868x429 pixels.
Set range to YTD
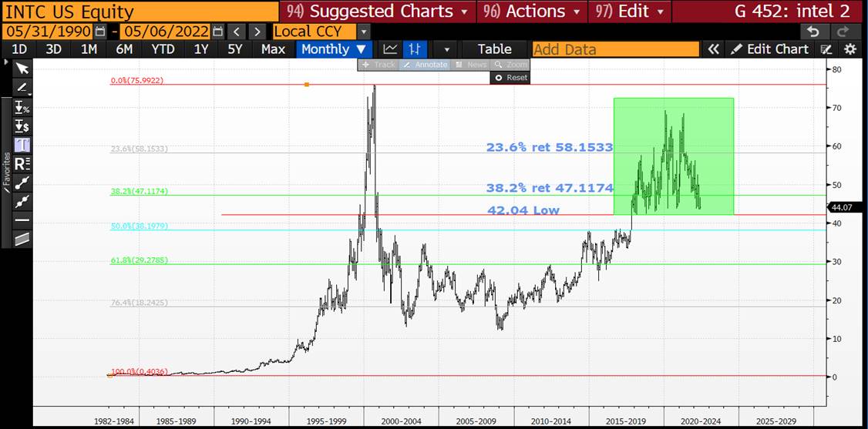pyautogui.click(x=163, y=49)
